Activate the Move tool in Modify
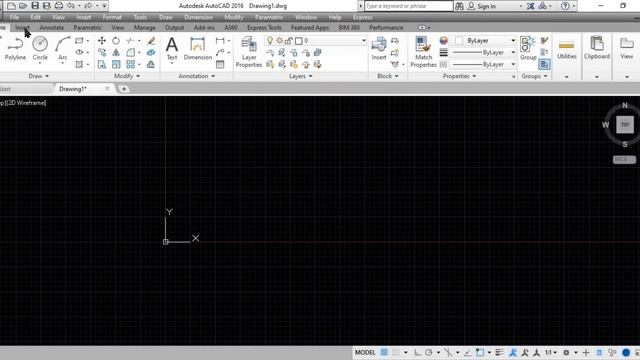Screen dimensions: 640x360 click(x=102, y=41)
